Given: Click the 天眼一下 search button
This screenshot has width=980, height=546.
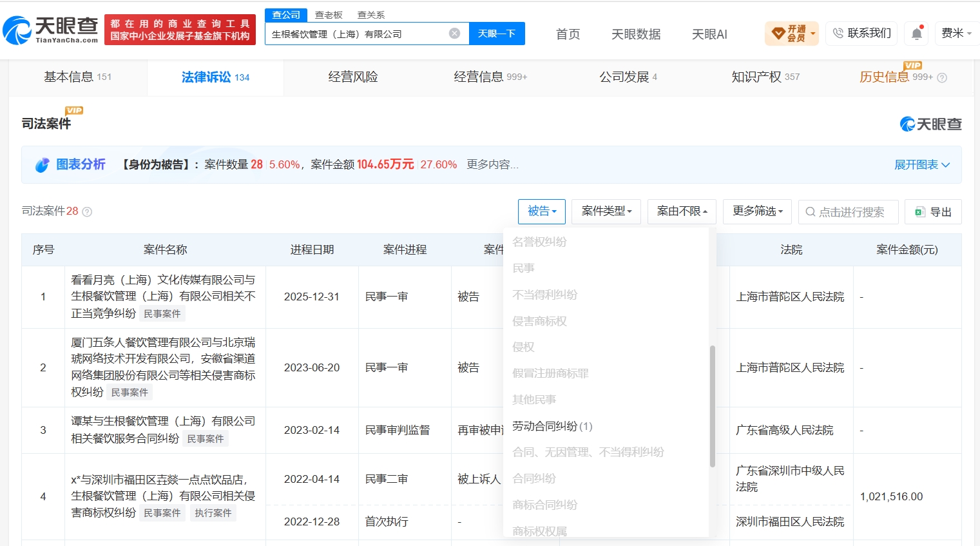Looking at the screenshot, I should click(x=497, y=34).
